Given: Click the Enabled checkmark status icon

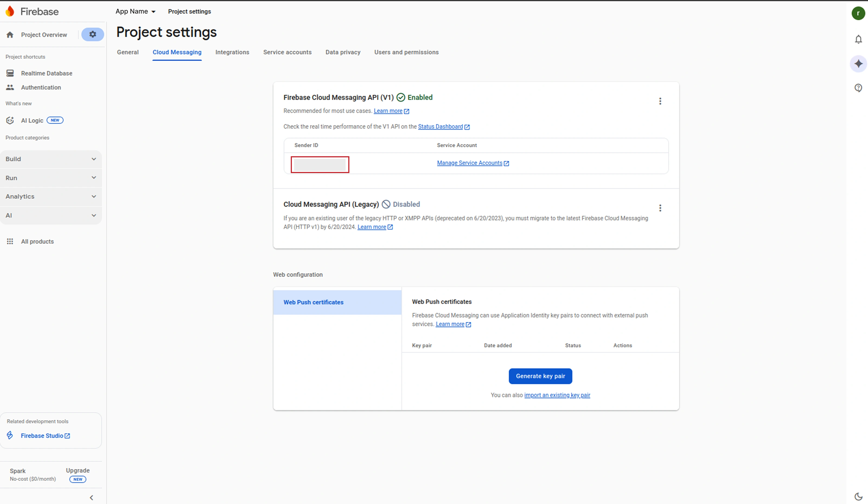Looking at the screenshot, I should click(401, 97).
